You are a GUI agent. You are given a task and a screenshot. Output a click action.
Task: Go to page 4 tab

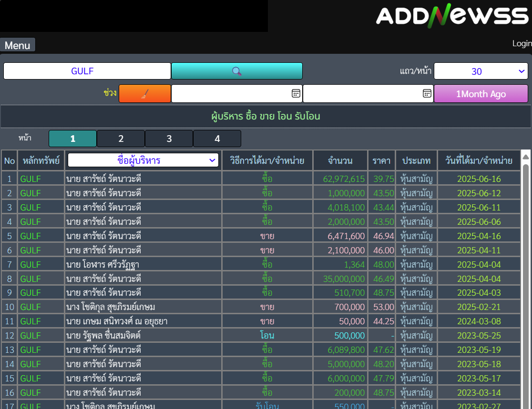[217, 139]
